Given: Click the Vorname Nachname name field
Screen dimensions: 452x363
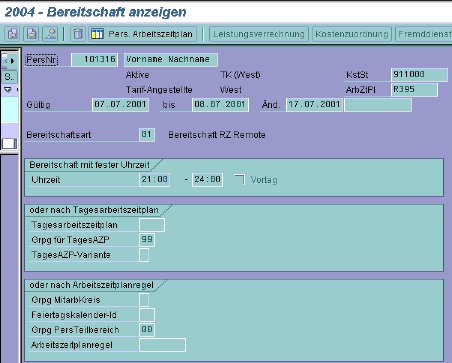Looking at the screenshot, I should [171, 59].
